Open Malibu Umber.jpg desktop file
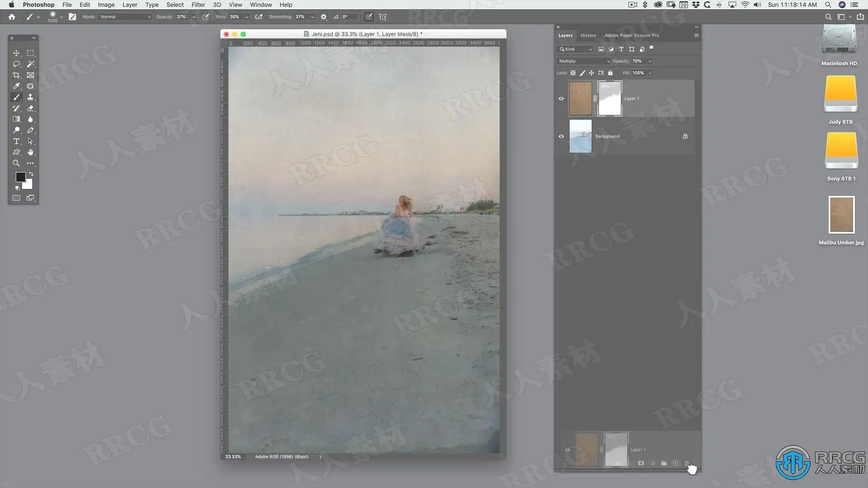868x488 pixels. point(841,215)
